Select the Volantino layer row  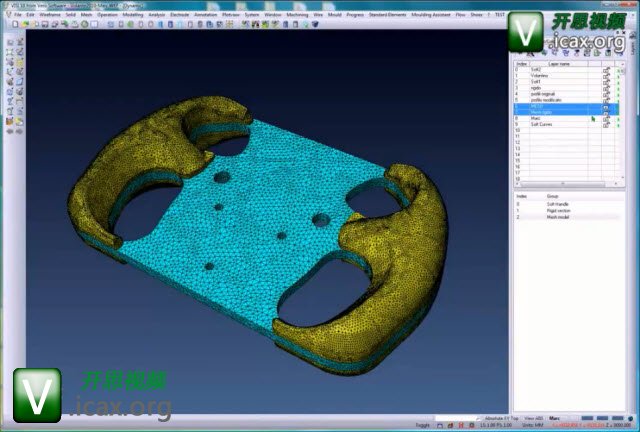pyautogui.click(x=566, y=76)
